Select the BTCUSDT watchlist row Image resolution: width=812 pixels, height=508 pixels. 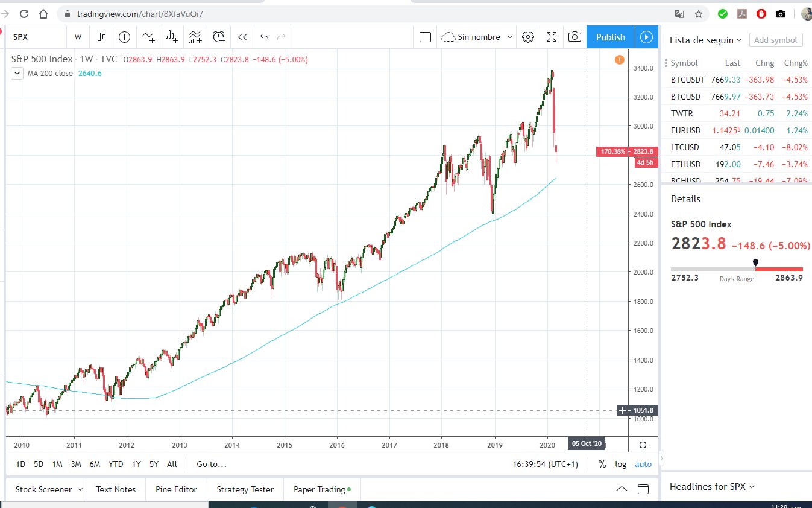pyautogui.click(x=737, y=80)
